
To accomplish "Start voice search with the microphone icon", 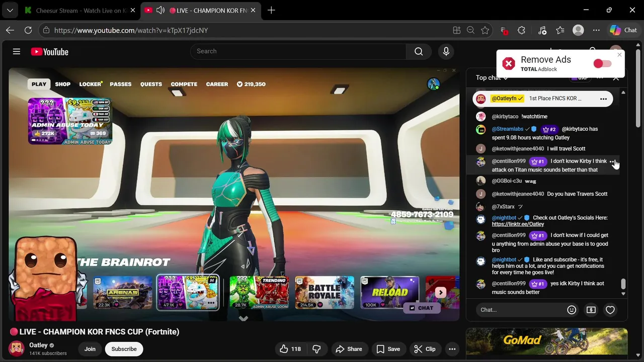I will coord(446,51).
